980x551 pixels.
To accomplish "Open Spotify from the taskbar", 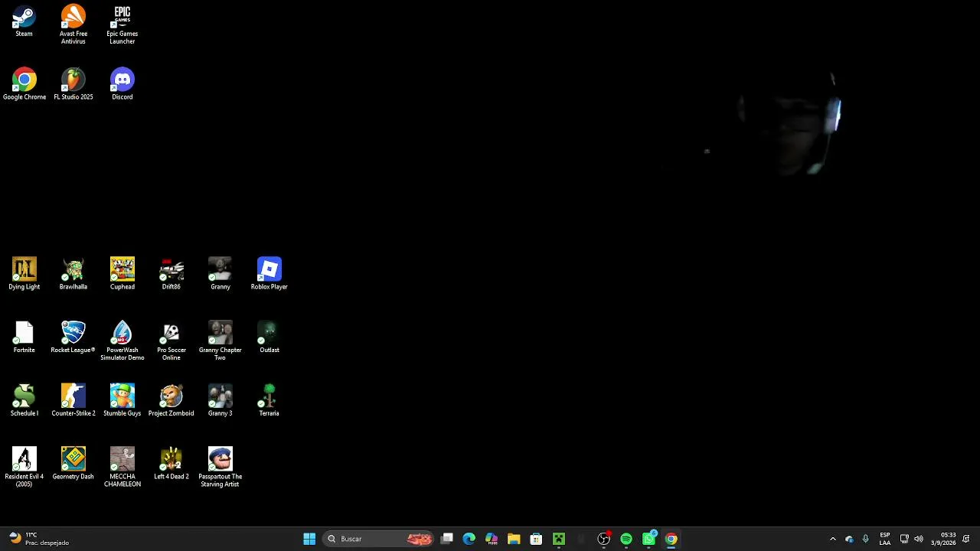I will tap(626, 539).
